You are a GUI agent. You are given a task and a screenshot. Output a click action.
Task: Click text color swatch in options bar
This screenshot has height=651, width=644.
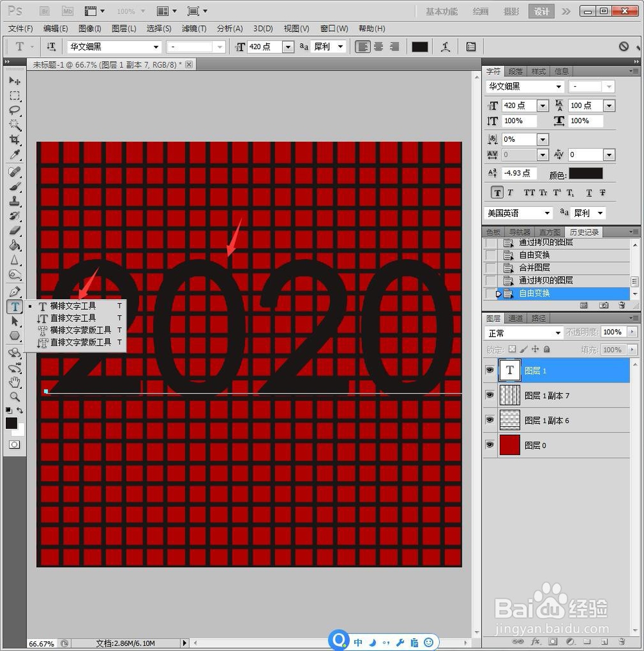(x=419, y=46)
